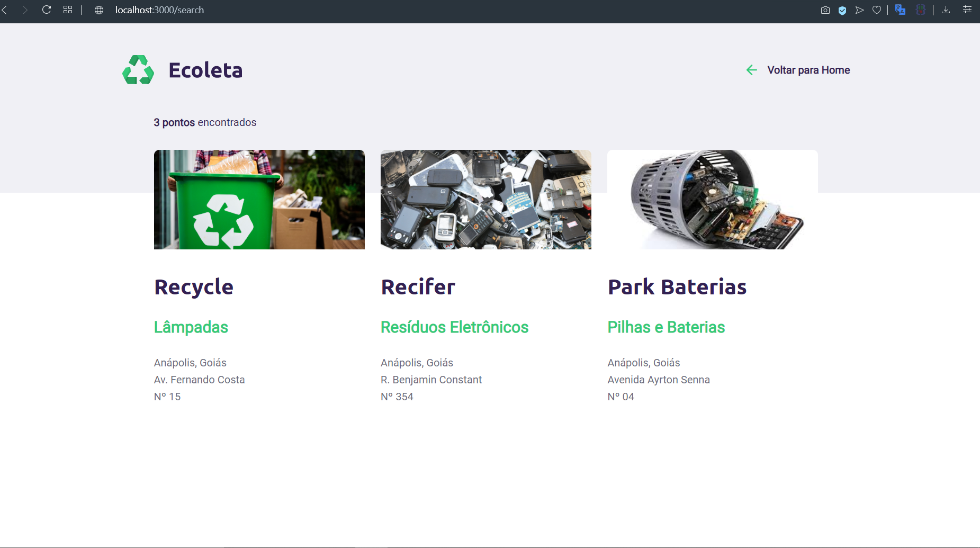This screenshot has width=980, height=548.
Task: Click the Ecoleta title text
Action: click(205, 70)
